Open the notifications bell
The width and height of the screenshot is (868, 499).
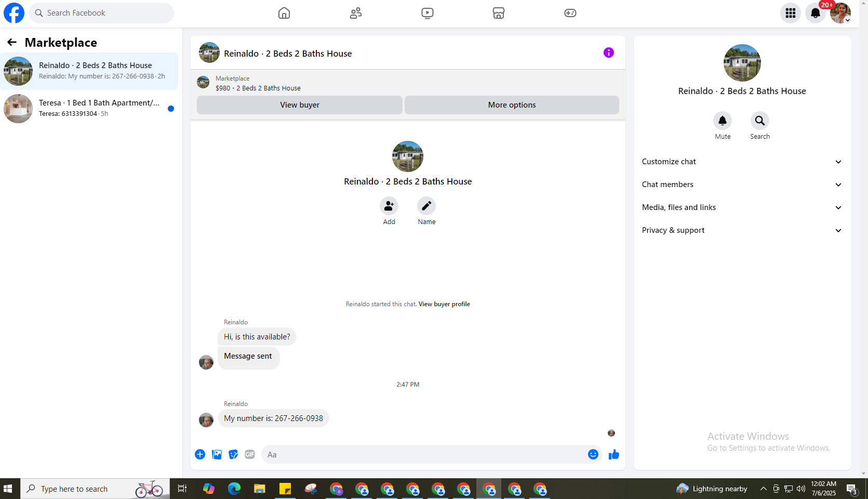click(x=816, y=13)
